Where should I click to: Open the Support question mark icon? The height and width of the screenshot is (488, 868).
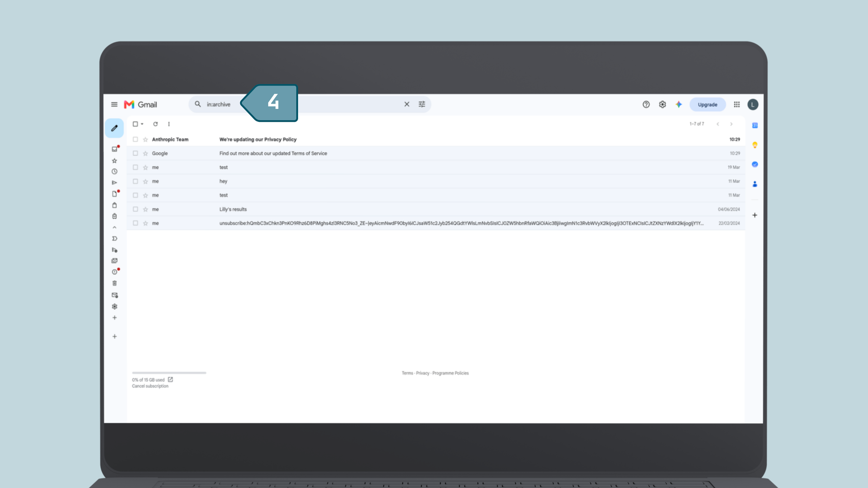(646, 105)
